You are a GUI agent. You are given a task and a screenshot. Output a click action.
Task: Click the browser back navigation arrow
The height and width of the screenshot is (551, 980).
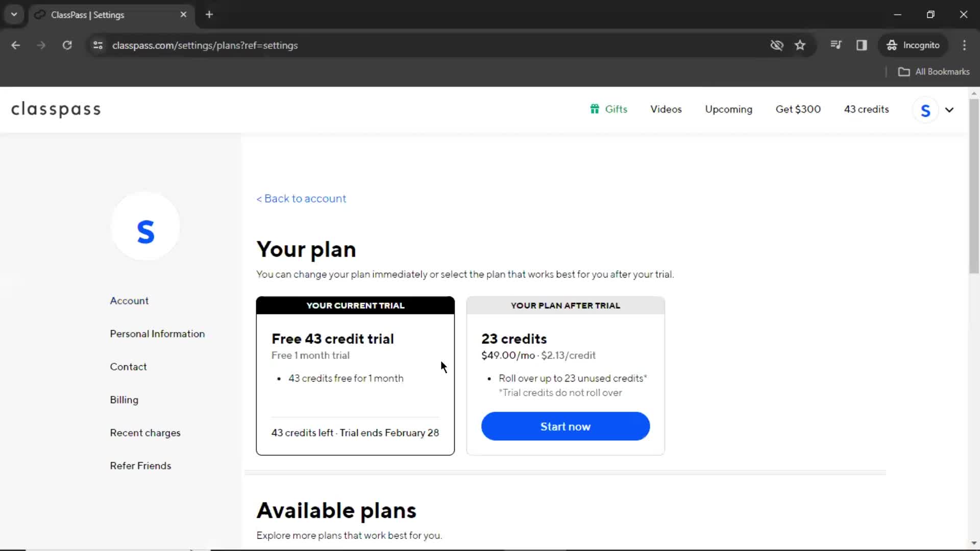click(x=16, y=45)
